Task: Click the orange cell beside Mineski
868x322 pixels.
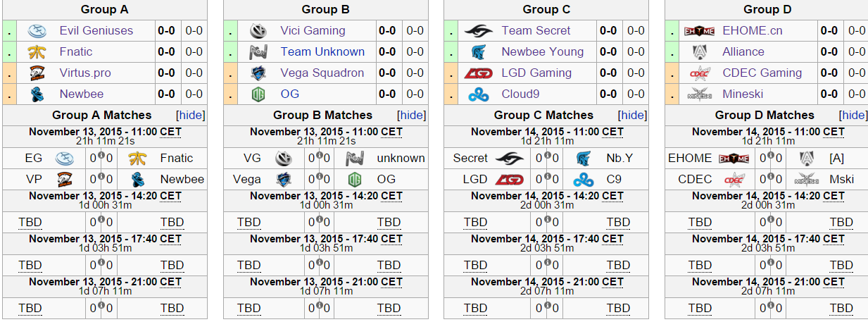Action: pos(672,94)
